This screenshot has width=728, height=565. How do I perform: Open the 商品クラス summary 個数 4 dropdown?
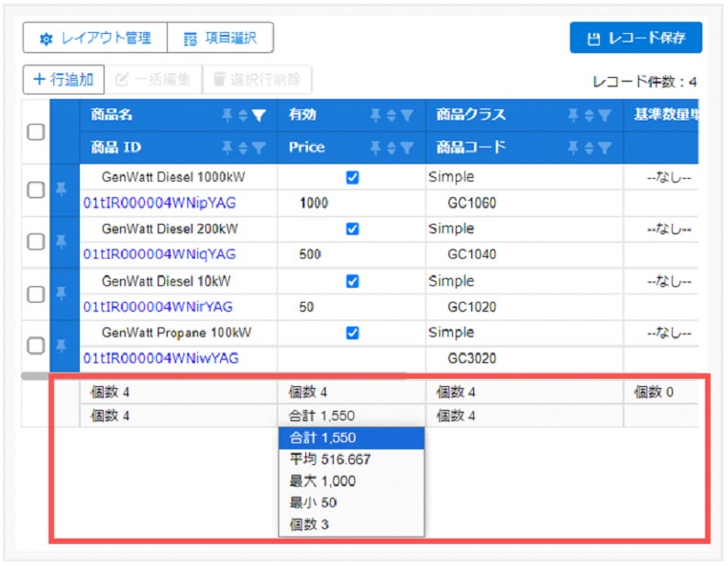[x=524, y=393]
